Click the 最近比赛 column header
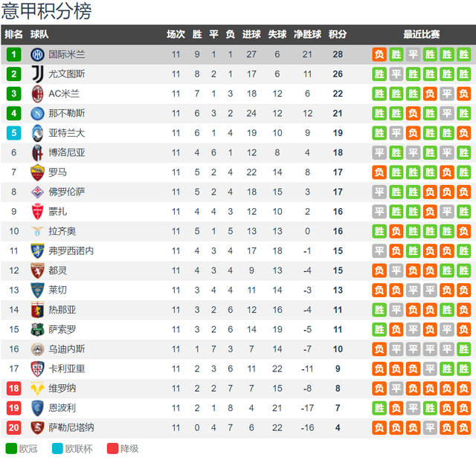Image resolution: width=476 pixels, height=460 pixels. pos(422,34)
